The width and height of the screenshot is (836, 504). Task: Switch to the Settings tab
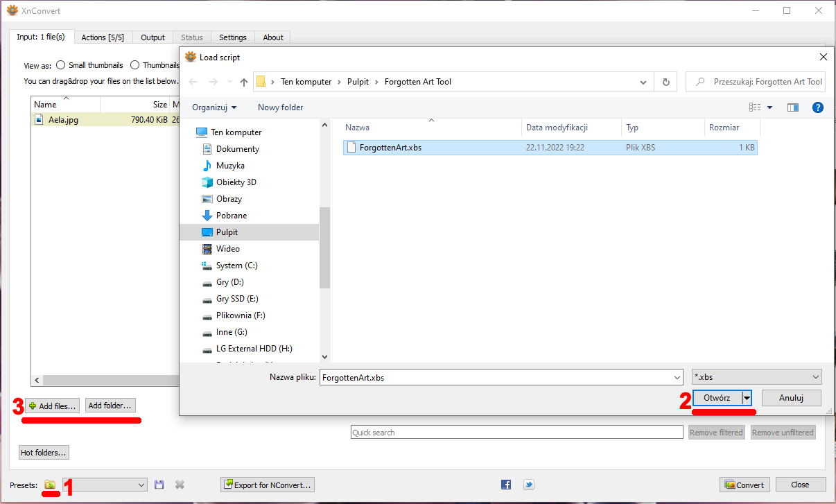click(233, 37)
